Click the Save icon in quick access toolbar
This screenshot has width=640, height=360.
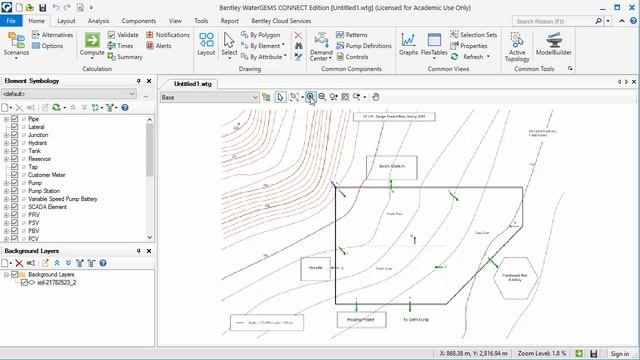click(42, 8)
